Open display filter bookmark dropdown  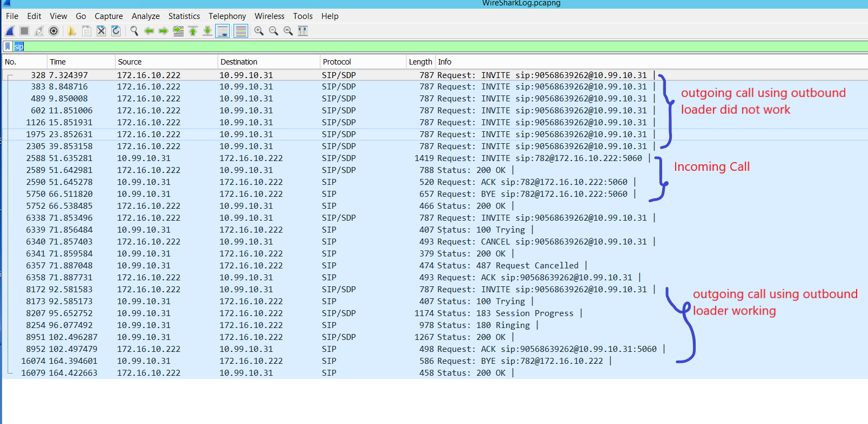pos(8,47)
